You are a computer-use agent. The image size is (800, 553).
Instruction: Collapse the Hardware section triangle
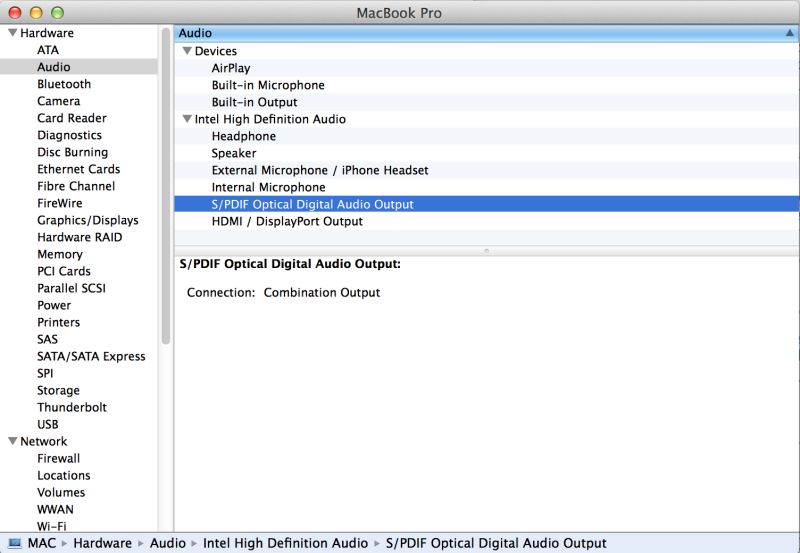click(13, 33)
